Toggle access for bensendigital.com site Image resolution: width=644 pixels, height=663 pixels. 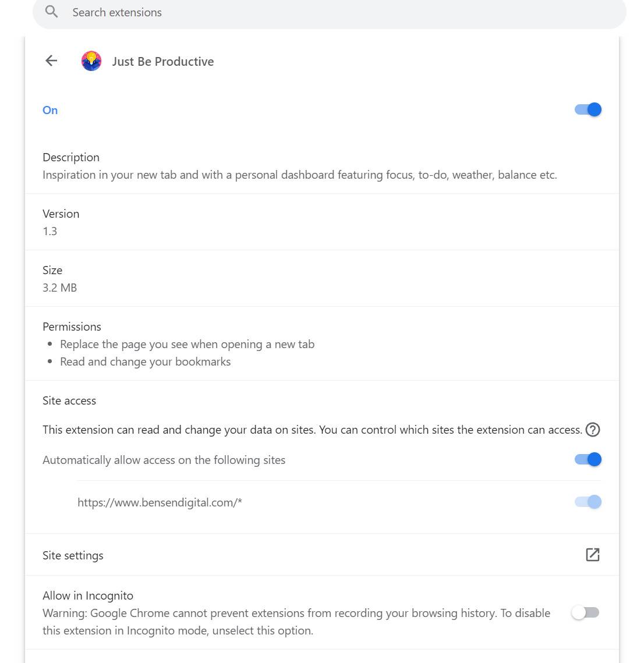(588, 502)
